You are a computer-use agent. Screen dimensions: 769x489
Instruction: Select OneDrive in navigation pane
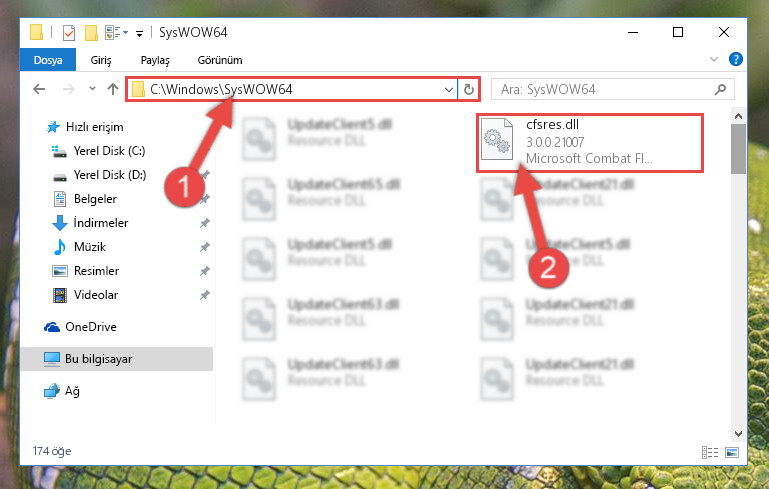click(91, 327)
